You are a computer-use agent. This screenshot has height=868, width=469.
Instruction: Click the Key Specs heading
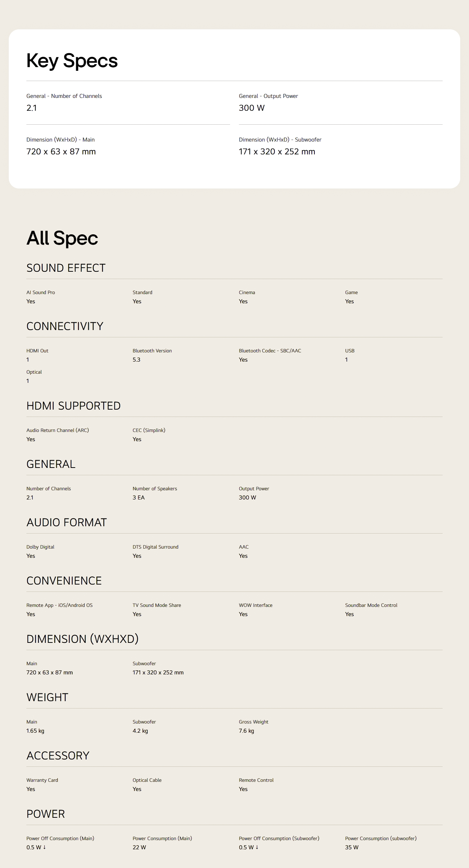click(x=72, y=61)
